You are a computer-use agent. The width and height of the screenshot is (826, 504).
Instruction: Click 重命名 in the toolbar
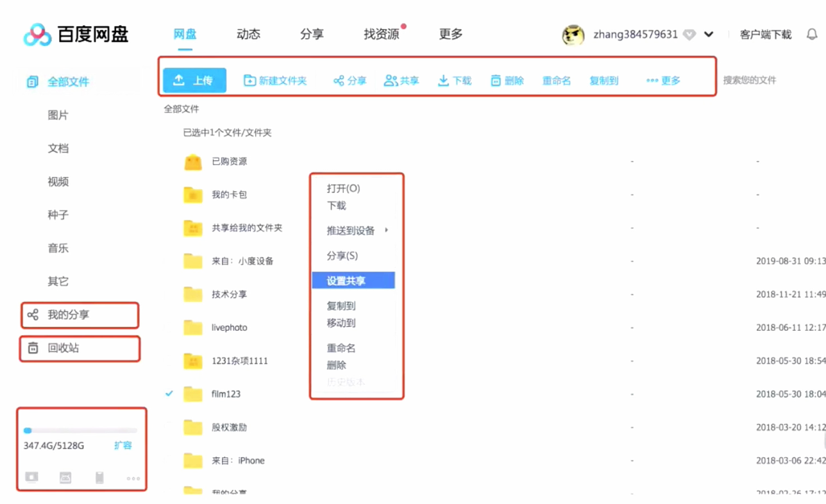tap(557, 81)
